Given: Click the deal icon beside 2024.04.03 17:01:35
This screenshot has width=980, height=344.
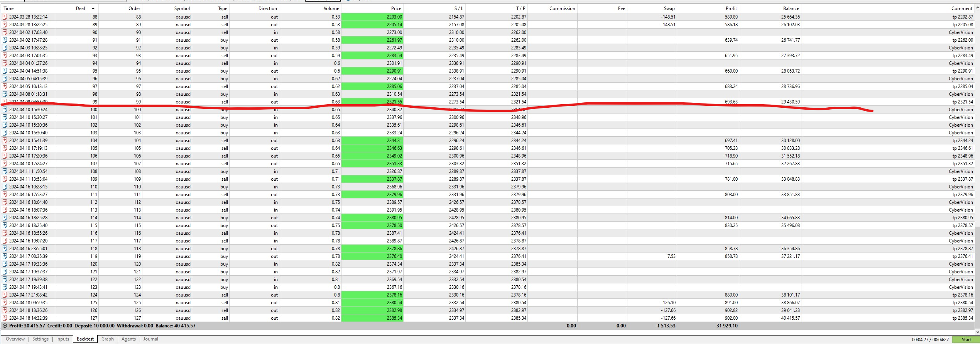Looking at the screenshot, I should tap(5, 56).
